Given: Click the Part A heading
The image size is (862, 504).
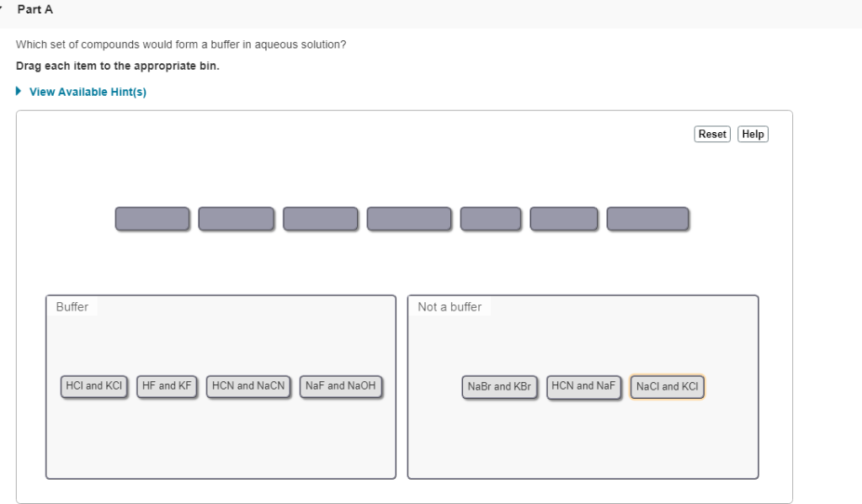Looking at the screenshot, I should click(x=35, y=9).
